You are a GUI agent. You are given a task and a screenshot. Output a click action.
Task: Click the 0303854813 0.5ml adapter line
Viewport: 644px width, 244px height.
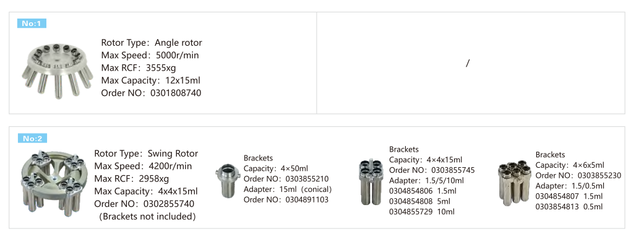click(569, 207)
